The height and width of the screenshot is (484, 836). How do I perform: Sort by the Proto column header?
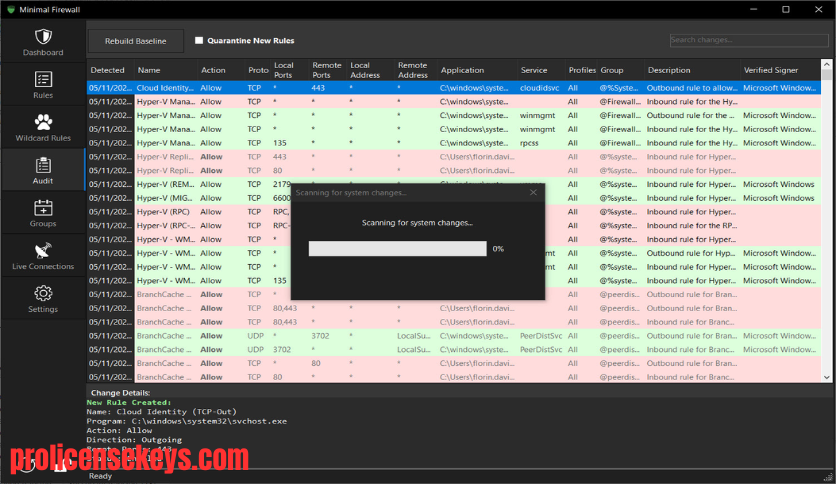pos(258,70)
